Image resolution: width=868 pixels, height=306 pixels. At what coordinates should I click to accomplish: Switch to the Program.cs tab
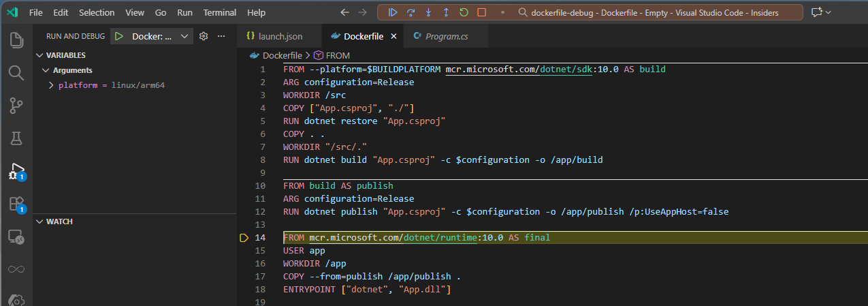[x=446, y=36]
